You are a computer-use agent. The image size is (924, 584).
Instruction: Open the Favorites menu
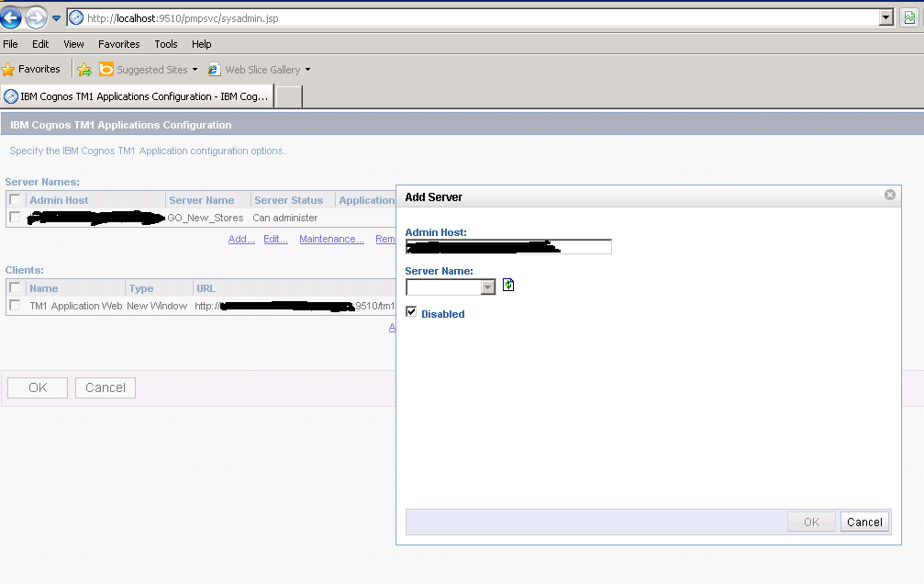tap(119, 44)
